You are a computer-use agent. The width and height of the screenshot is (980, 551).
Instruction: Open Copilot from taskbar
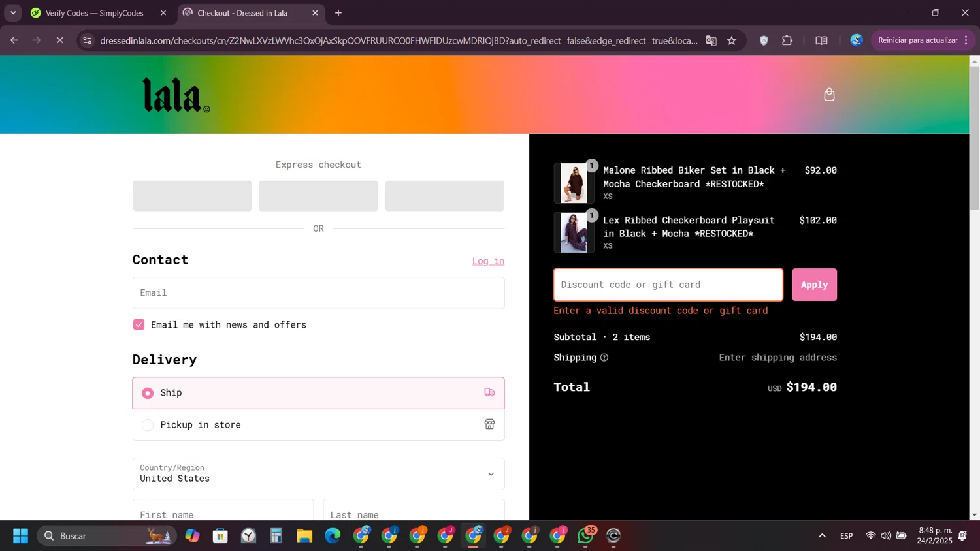coord(192,536)
